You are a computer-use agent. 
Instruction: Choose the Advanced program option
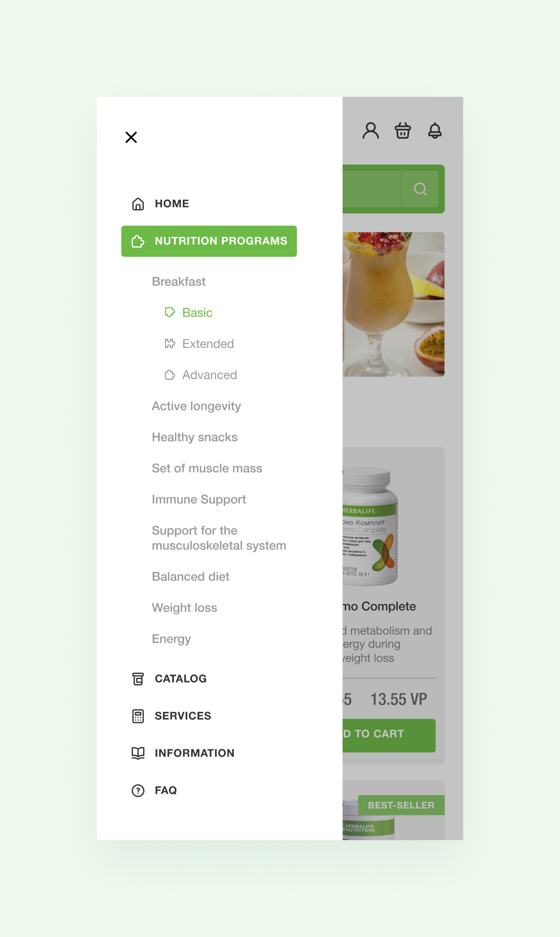(x=210, y=375)
